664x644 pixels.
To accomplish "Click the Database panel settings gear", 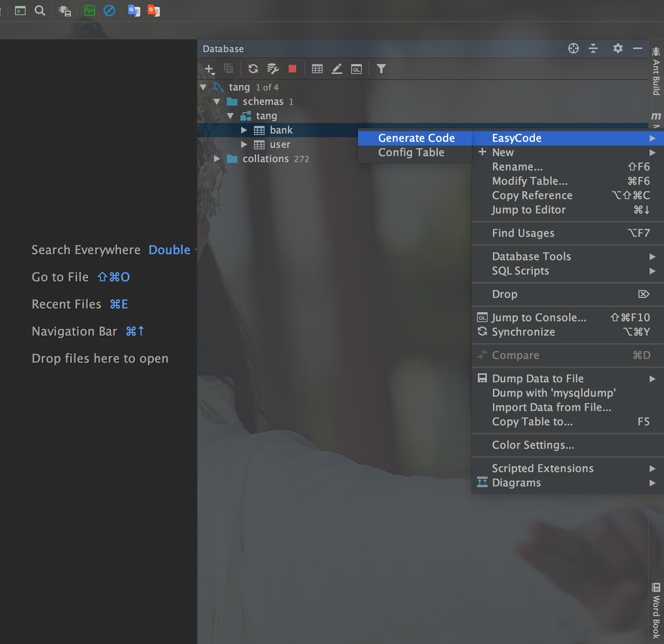I will coord(618,48).
